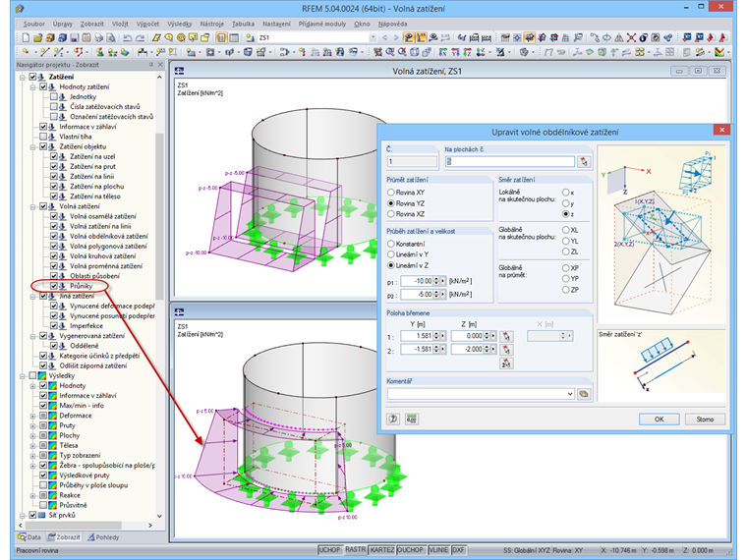Click the Undo arrow icon
The image size is (747, 560).
(127, 37)
